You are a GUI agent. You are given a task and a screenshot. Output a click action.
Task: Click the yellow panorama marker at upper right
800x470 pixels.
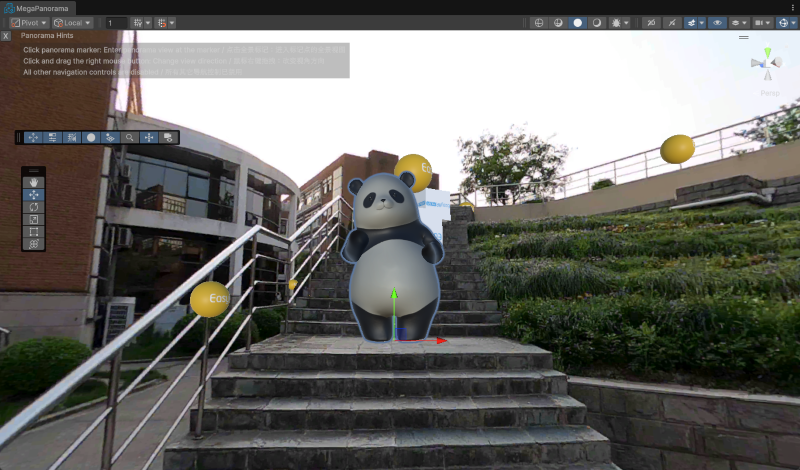point(678,149)
